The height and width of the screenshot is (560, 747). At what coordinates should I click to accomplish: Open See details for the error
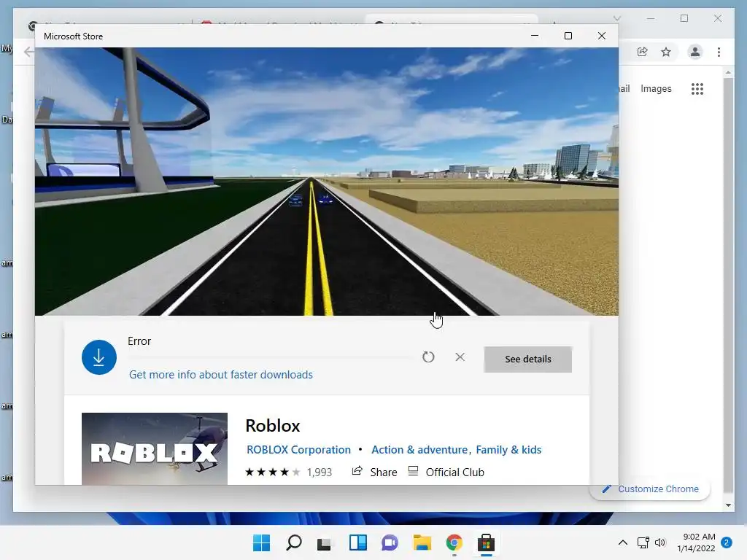[528, 359]
